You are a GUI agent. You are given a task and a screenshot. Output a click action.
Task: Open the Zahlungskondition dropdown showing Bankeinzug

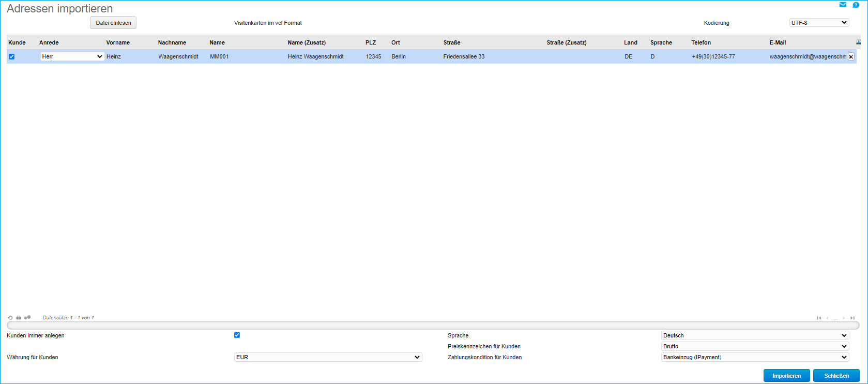tap(755, 357)
